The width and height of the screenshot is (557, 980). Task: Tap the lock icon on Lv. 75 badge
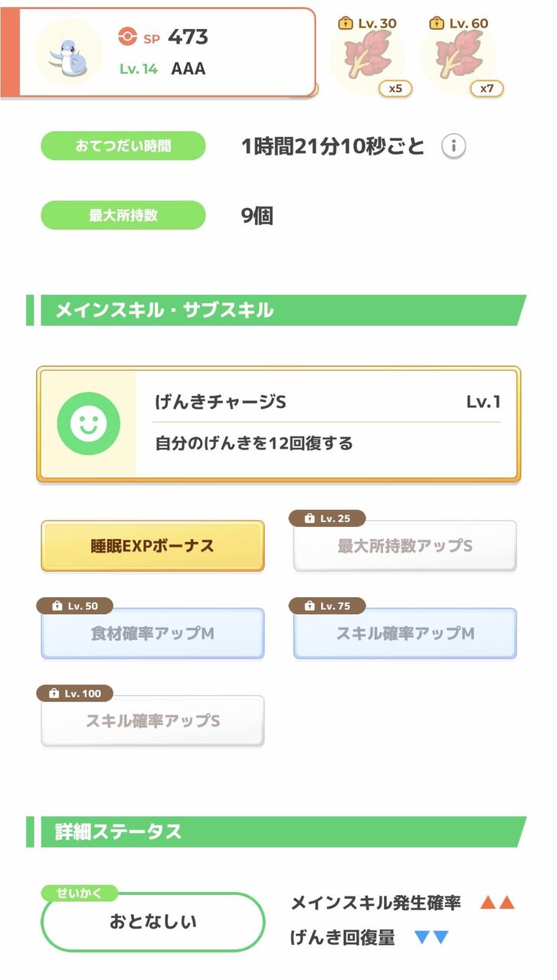point(309,606)
